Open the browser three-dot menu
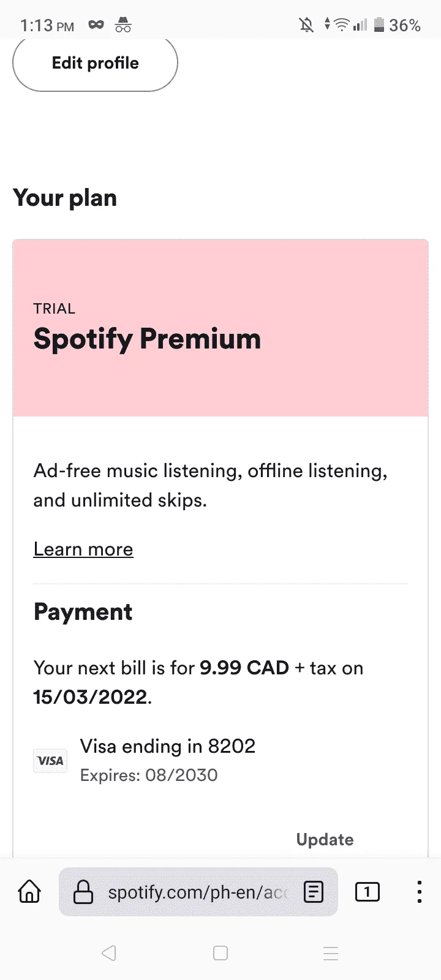This screenshot has width=441, height=980. click(x=419, y=892)
